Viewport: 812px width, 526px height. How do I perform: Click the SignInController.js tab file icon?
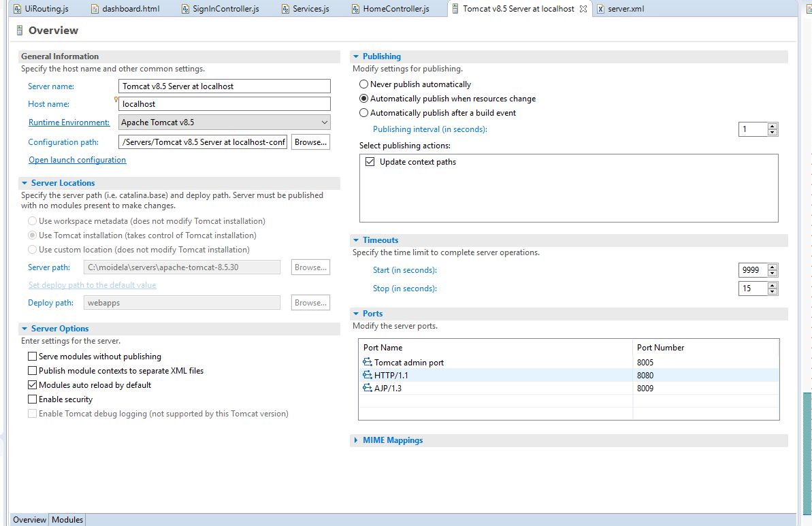pyautogui.click(x=185, y=9)
